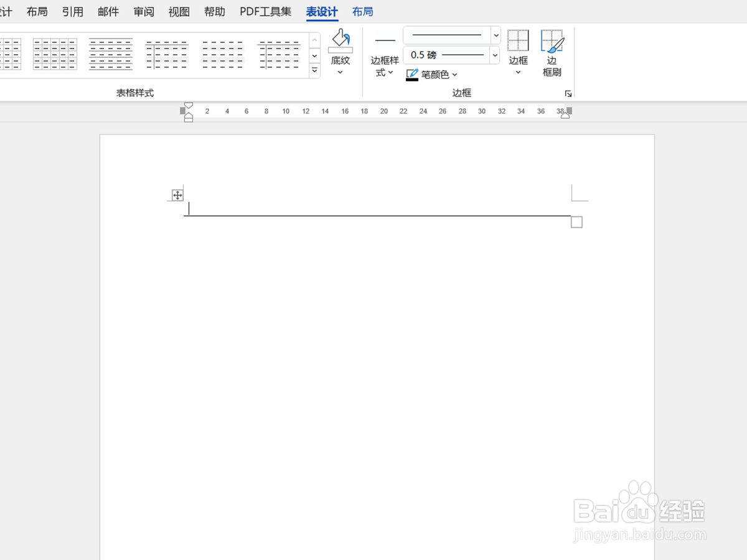Viewport: 747px width, 560px height.
Task: Open the 边框 group dialog launcher
Action: pyautogui.click(x=568, y=93)
